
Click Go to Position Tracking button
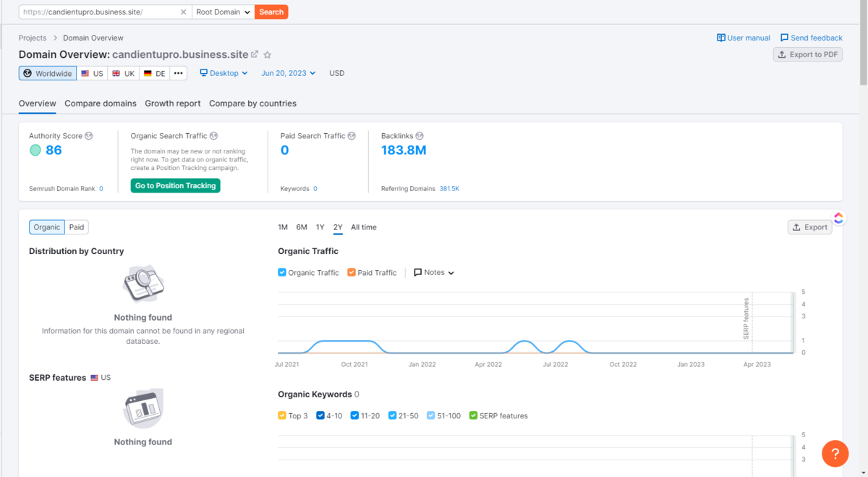pos(176,186)
